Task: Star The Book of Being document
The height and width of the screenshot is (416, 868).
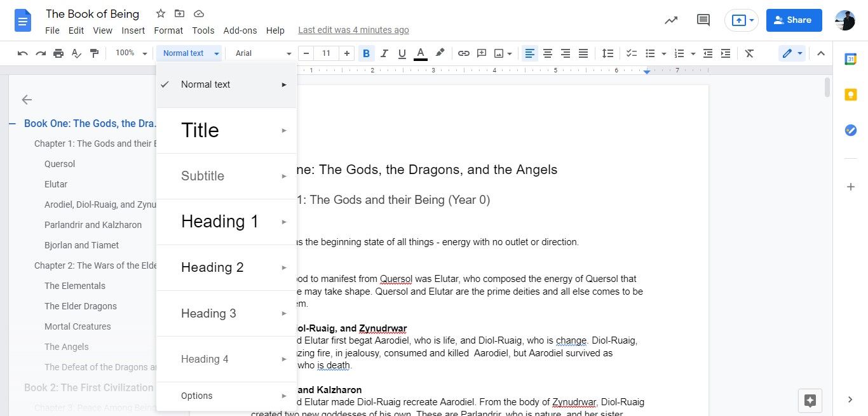Action: pos(160,13)
